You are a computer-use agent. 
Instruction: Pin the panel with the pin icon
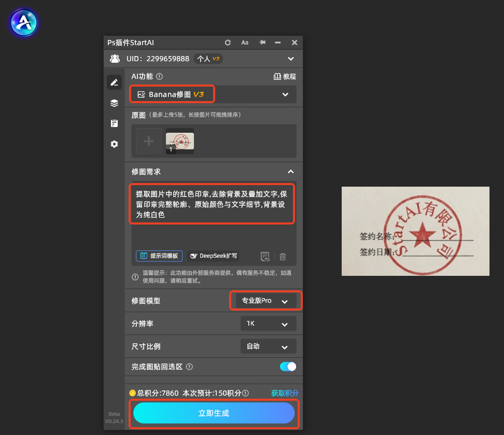[262, 42]
